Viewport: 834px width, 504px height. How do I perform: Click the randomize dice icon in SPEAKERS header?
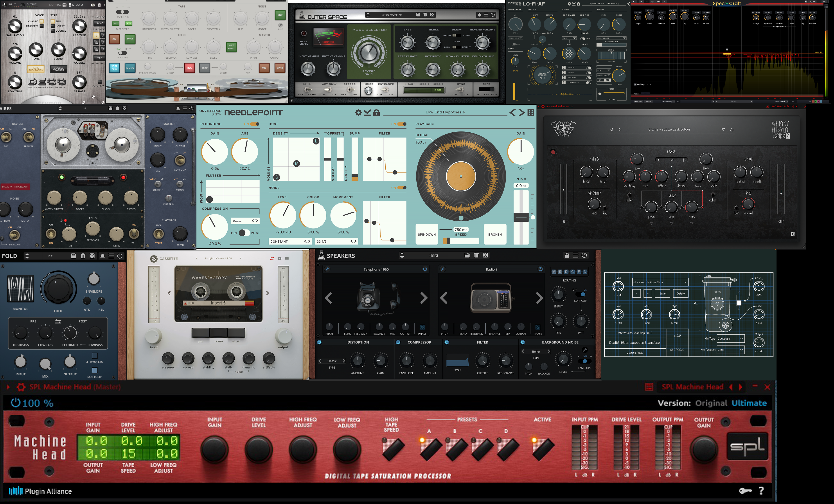(x=485, y=255)
